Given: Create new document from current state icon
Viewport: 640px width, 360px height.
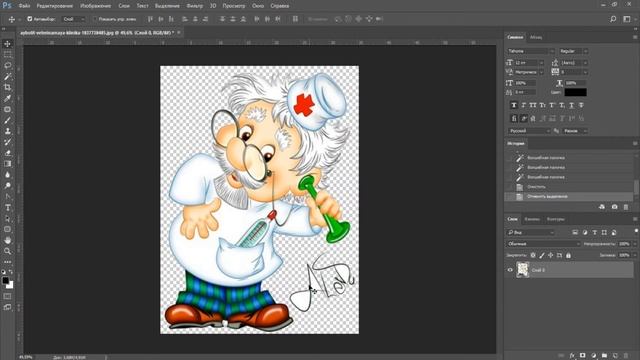Looking at the screenshot, I should click(x=602, y=207).
